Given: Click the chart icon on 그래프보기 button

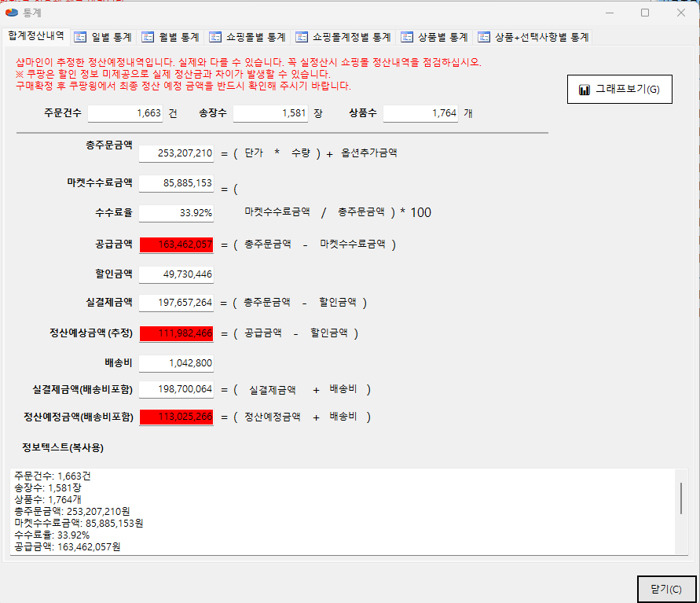Looking at the screenshot, I should [584, 90].
